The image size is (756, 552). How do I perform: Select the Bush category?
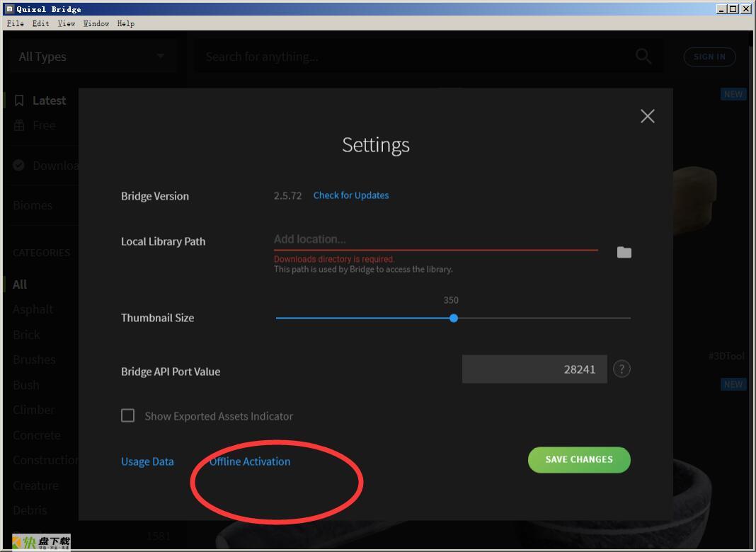point(26,385)
